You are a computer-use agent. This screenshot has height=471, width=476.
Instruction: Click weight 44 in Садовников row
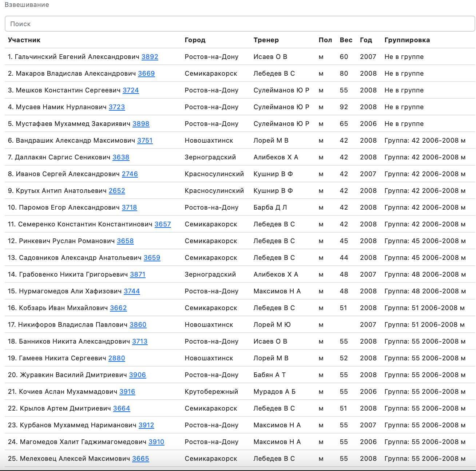tap(344, 258)
